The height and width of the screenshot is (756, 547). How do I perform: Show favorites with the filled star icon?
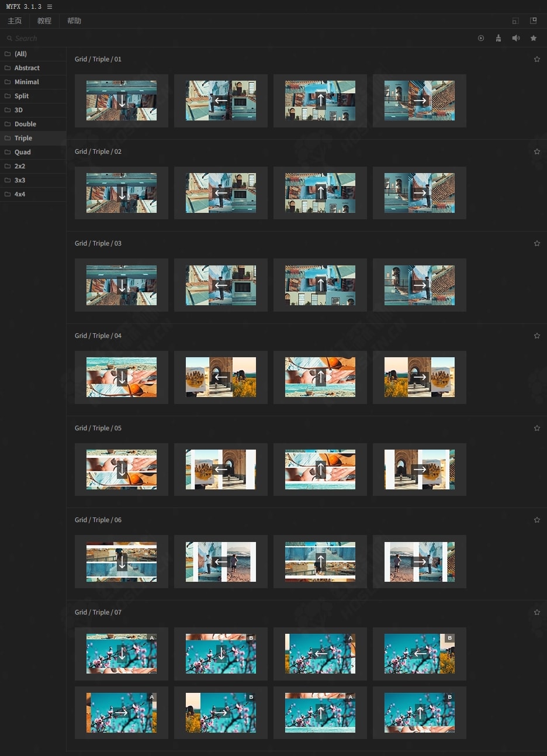coord(534,38)
